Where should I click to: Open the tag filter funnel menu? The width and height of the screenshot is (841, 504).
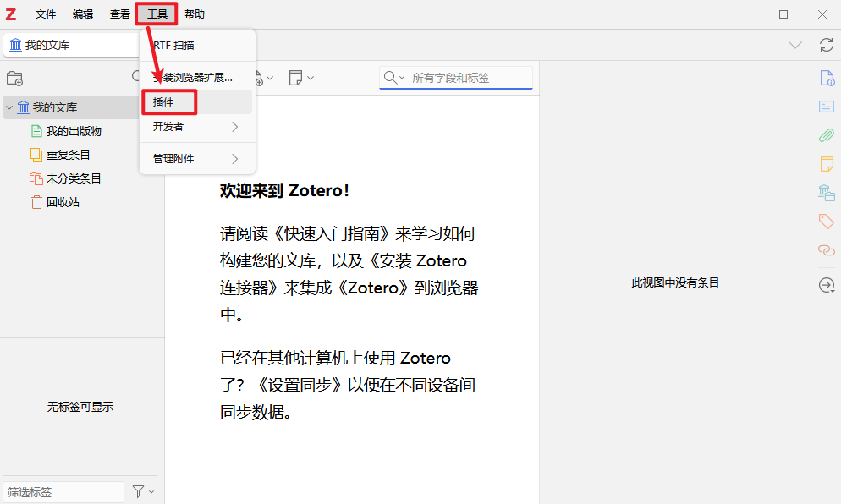[142, 491]
